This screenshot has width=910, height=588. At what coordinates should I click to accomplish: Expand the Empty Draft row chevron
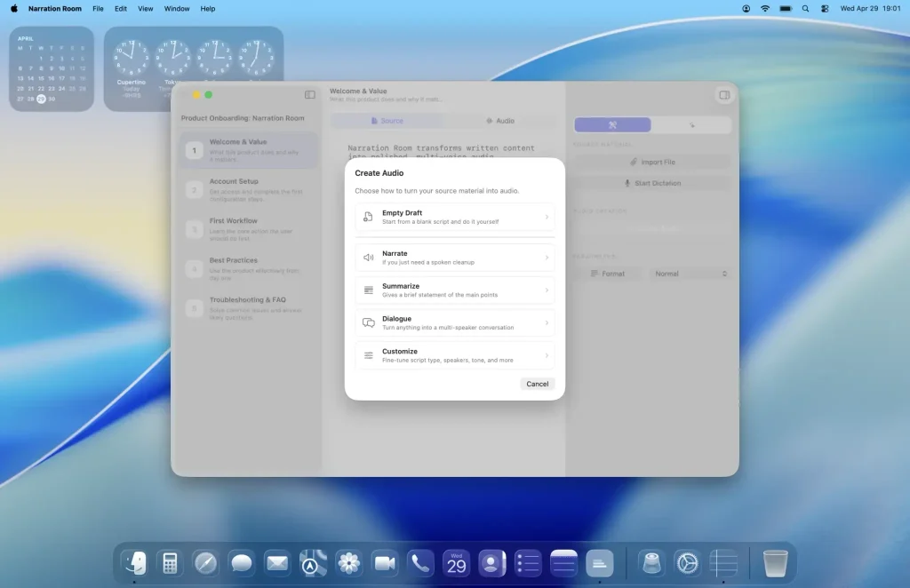pyautogui.click(x=547, y=217)
